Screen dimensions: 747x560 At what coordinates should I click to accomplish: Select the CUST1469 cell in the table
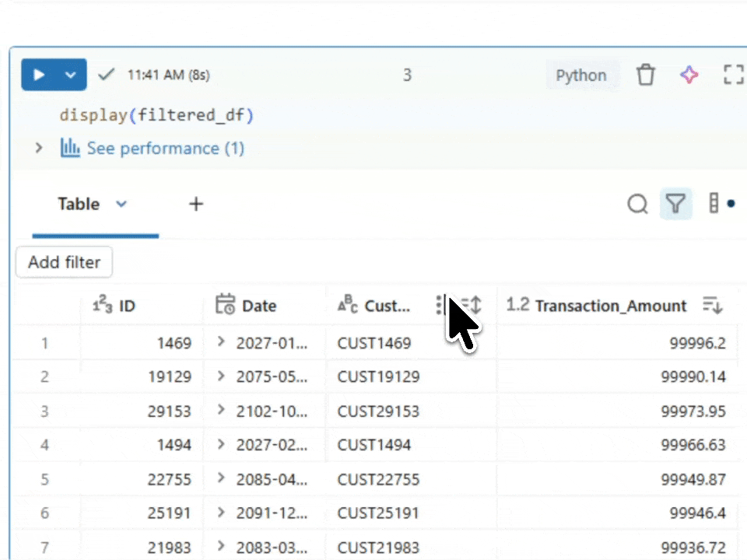point(374,342)
